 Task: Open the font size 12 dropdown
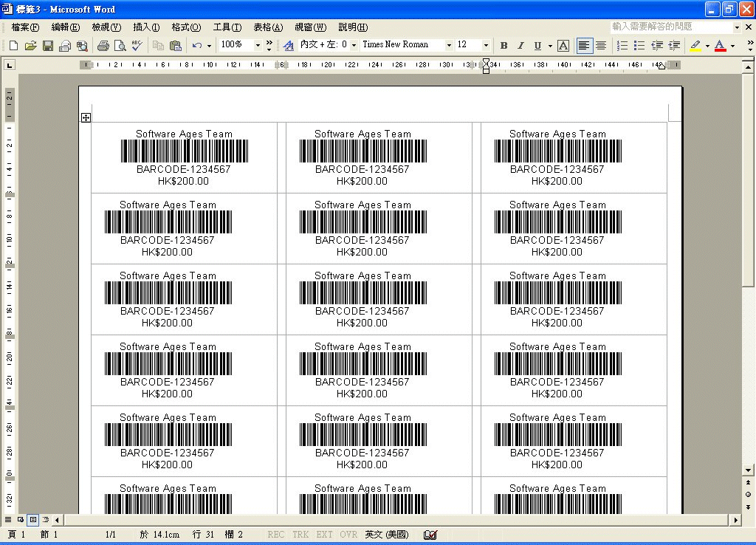click(486, 45)
